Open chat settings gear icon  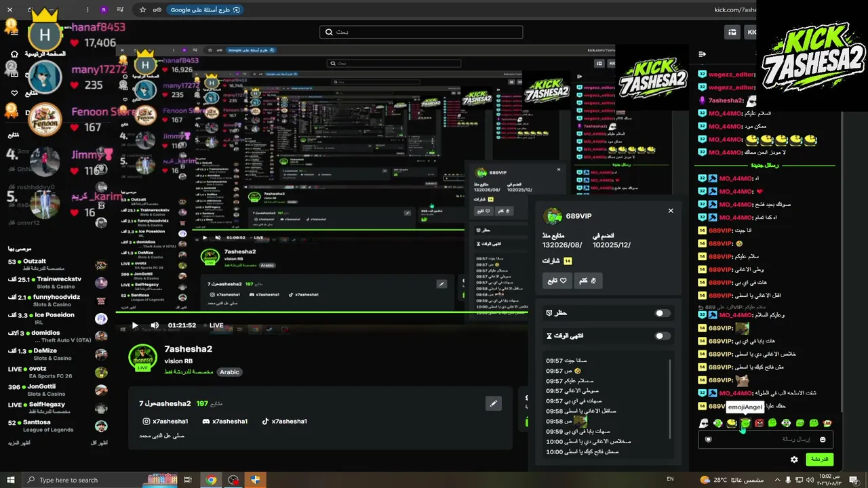click(794, 460)
